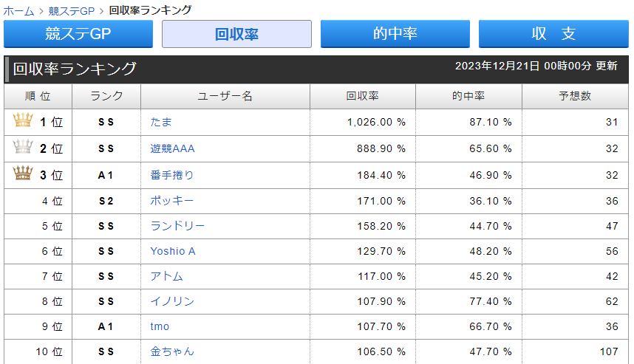Viewport: 634px width, 364px height.
Task: Open the 収支 tab
Action: [553, 34]
